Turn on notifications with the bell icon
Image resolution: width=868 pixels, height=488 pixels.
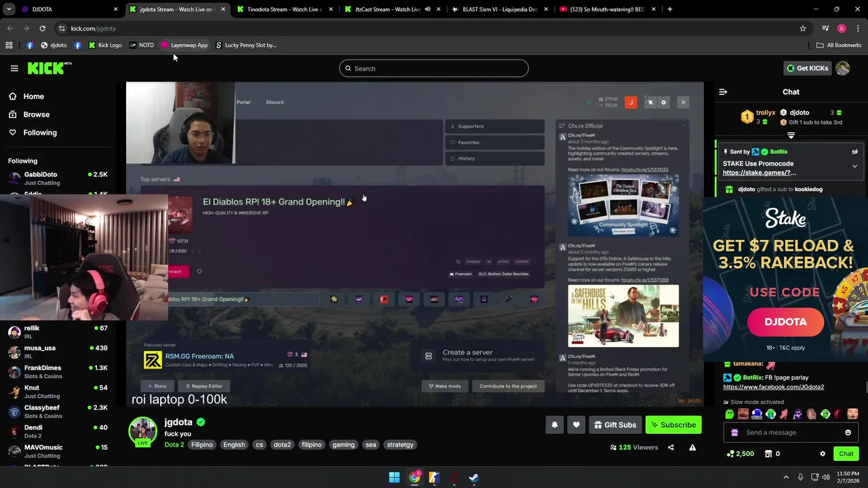(554, 425)
